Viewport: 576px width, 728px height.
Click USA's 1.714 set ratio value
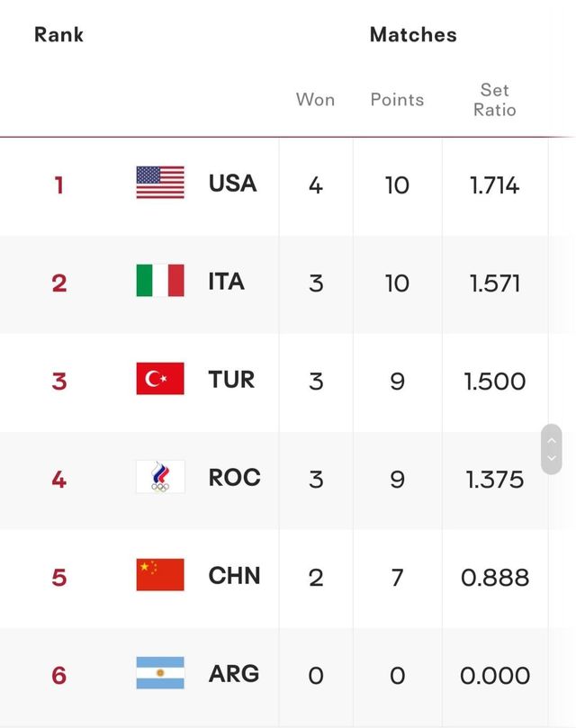[494, 185]
